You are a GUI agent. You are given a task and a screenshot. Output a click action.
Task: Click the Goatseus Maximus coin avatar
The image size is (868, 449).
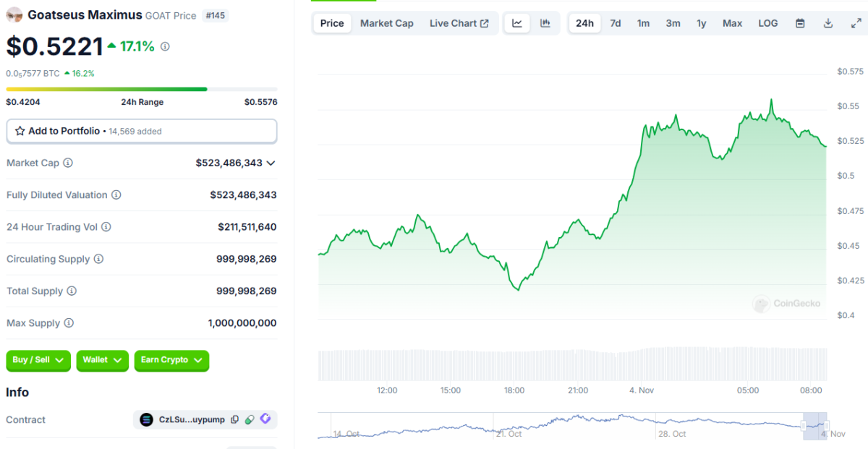tap(14, 14)
